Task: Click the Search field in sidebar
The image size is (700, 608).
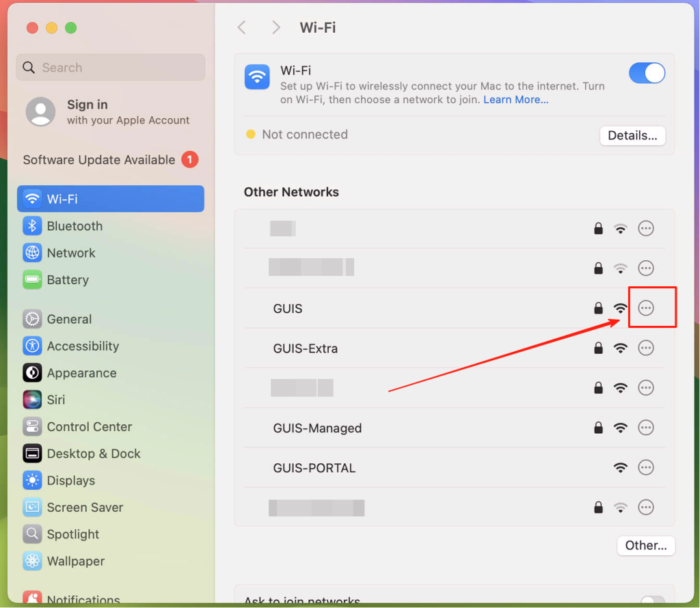Action: [x=111, y=68]
